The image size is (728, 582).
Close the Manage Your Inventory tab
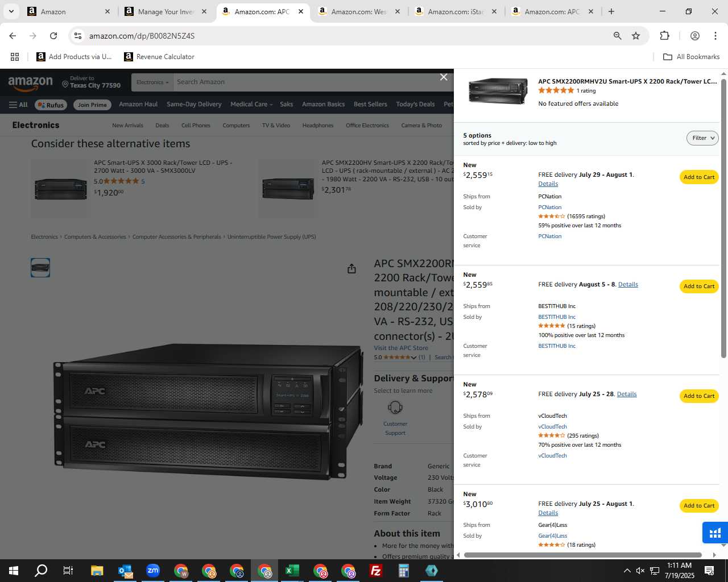tap(204, 11)
